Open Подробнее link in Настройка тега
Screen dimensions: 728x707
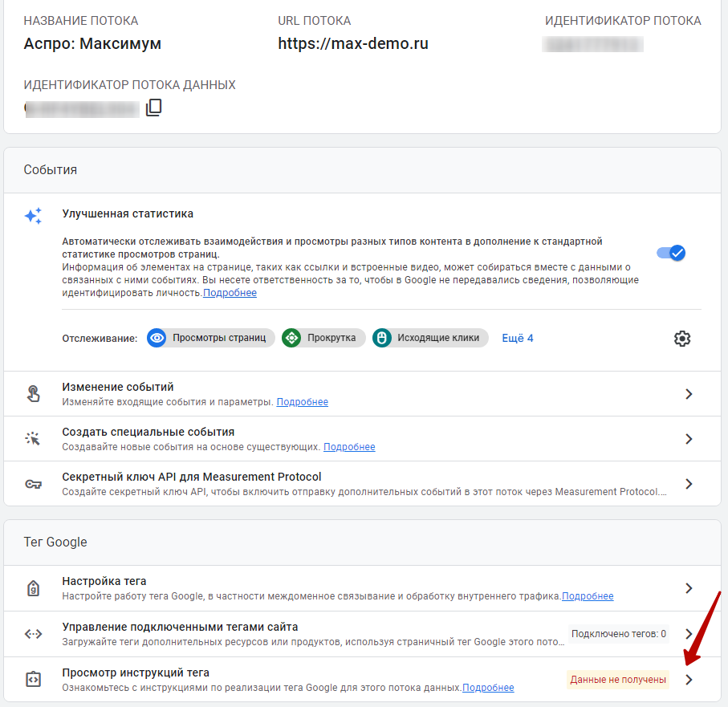click(588, 596)
